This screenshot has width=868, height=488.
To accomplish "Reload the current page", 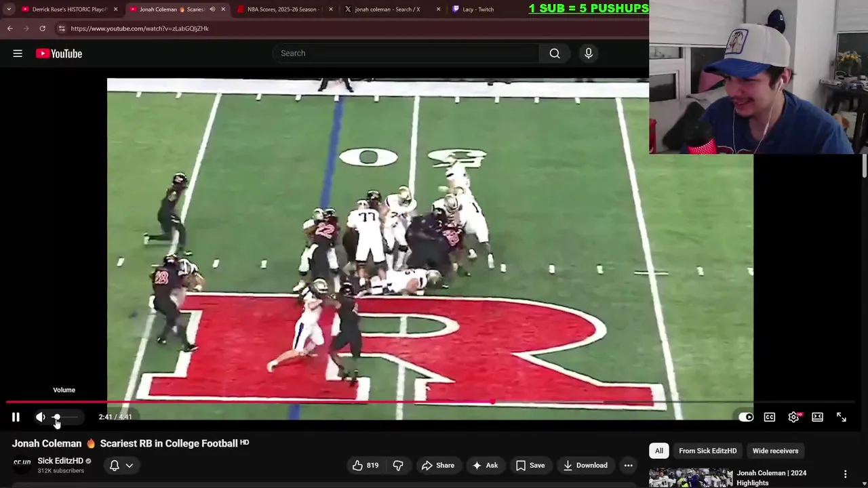I will (42, 28).
